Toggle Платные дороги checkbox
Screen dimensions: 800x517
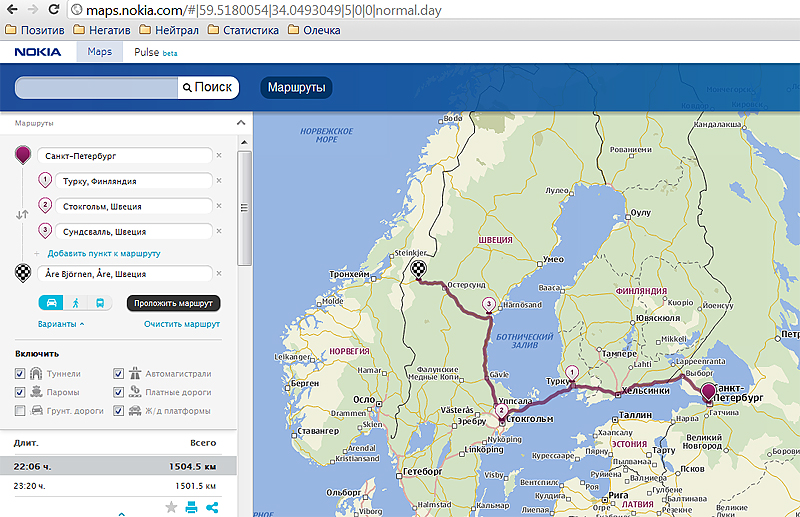pyautogui.click(x=119, y=392)
